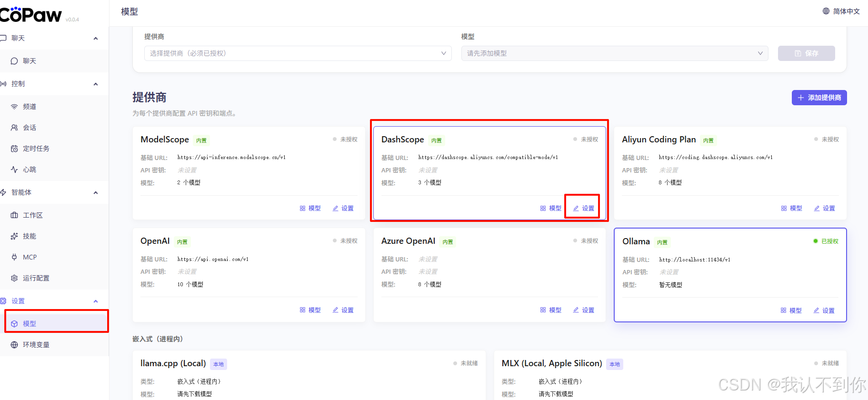The height and width of the screenshot is (400, 868).
Task: Click the gear icon beside 运行配置
Action: coord(14,278)
